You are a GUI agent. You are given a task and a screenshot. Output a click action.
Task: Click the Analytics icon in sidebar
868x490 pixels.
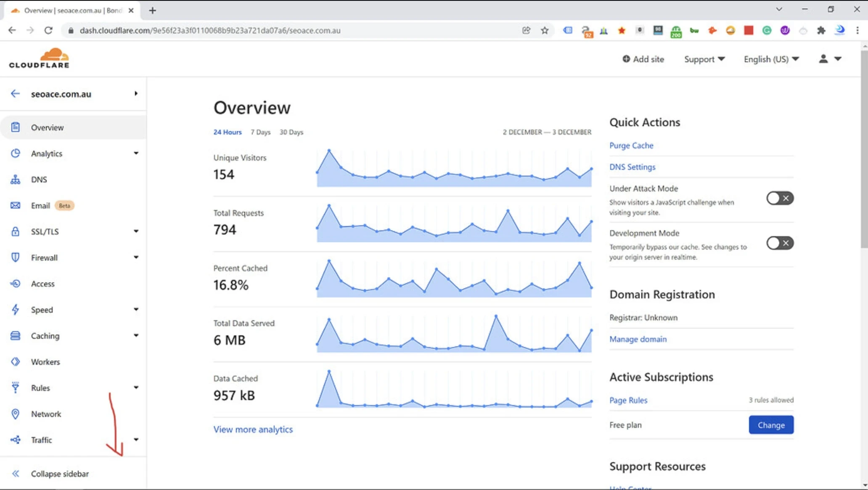[16, 154]
